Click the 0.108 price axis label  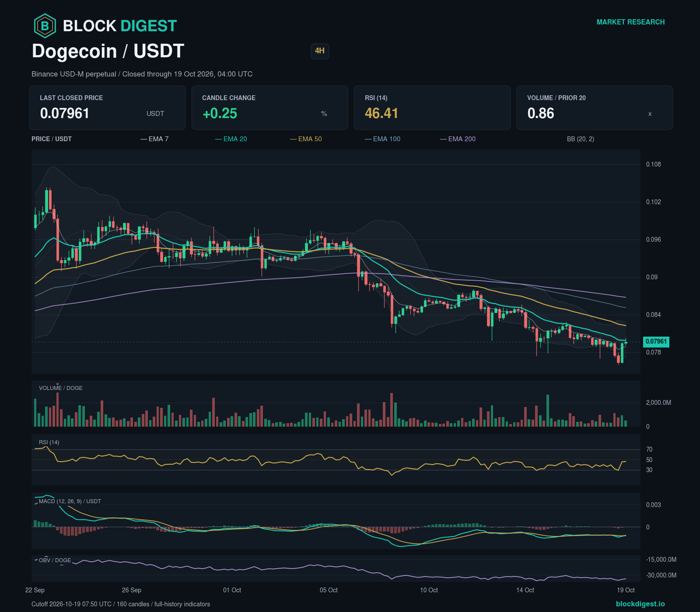point(654,164)
